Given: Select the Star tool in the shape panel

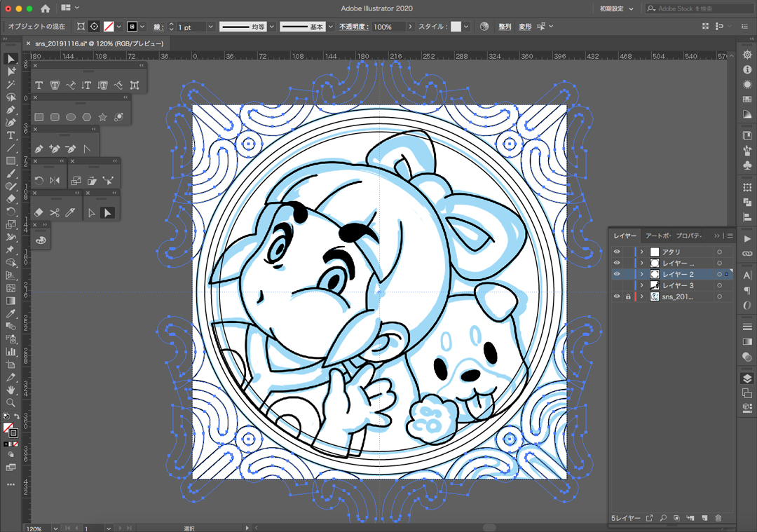Looking at the screenshot, I should [102, 117].
